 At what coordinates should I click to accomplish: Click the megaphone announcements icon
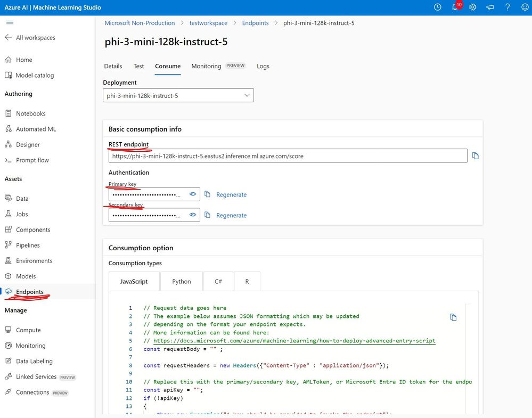pyautogui.click(x=490, y=7)
